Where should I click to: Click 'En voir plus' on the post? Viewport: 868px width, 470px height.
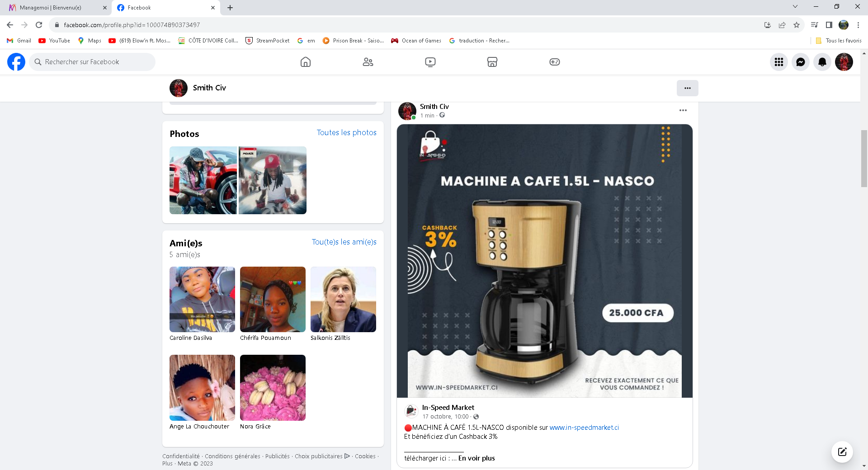click(x=476, y=458)
